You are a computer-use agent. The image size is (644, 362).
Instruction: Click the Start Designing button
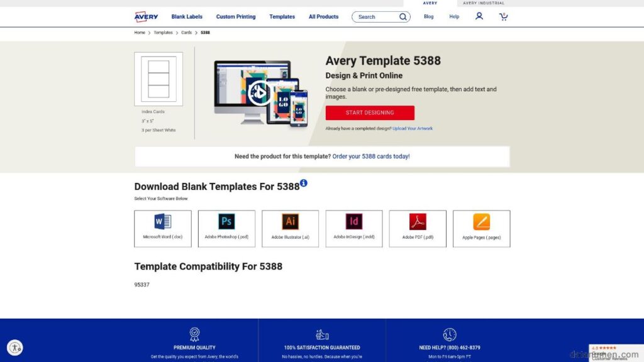coord(370,112)
